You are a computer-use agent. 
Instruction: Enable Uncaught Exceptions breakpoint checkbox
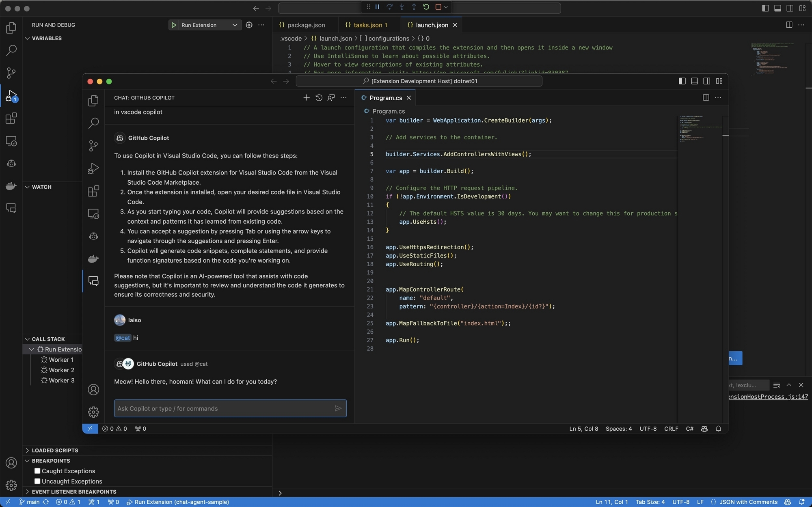point(37,481)
